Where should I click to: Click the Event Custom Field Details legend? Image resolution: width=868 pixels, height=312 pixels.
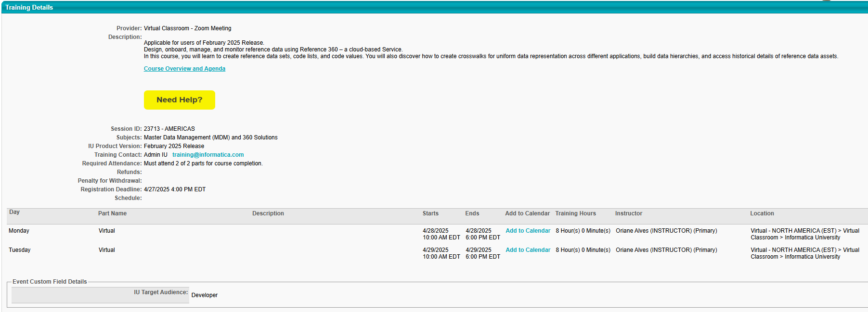pyautogui.click(x=50, y=282)
